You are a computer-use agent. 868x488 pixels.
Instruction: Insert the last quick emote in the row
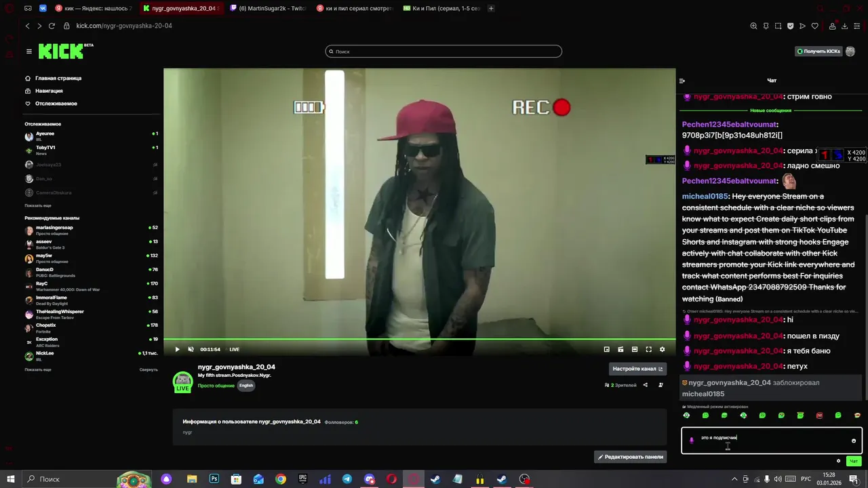pos(857,415)
